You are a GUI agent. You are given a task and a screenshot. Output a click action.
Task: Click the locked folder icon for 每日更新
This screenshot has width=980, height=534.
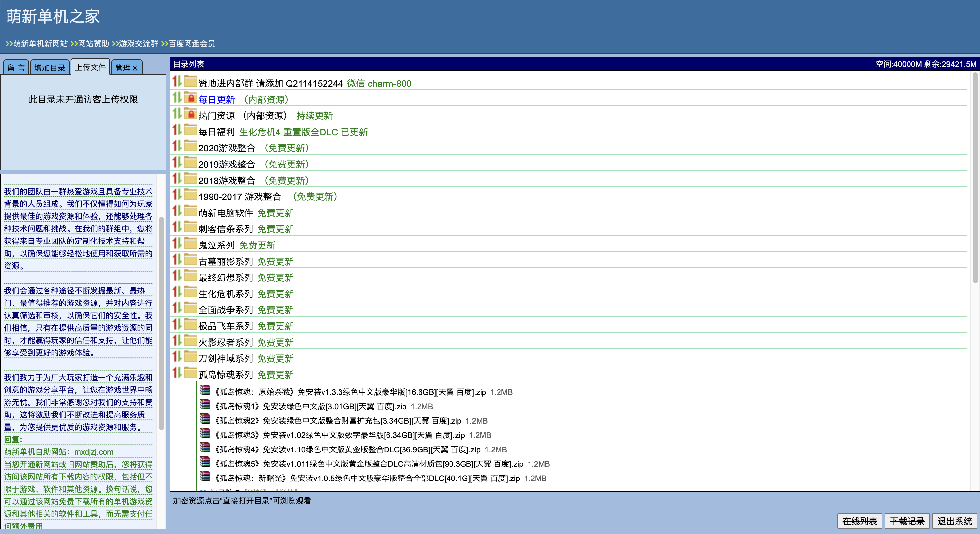[190, 98]
